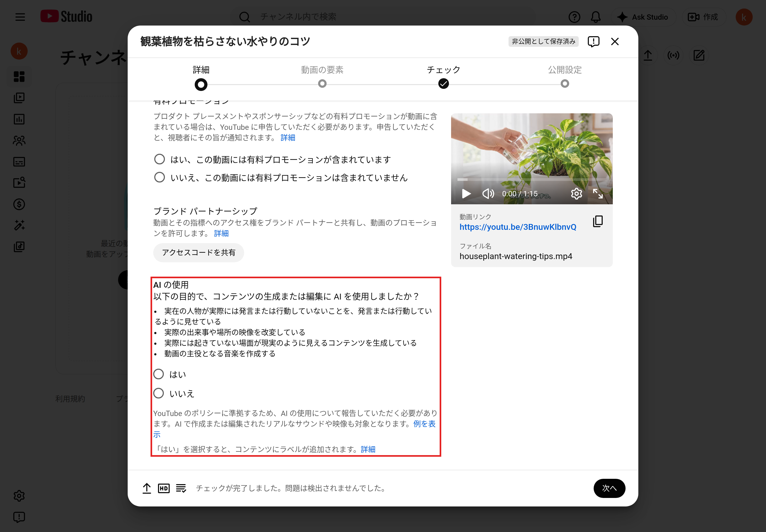
Task: Go to the 動画の要素 step
Action: (322, 77)
